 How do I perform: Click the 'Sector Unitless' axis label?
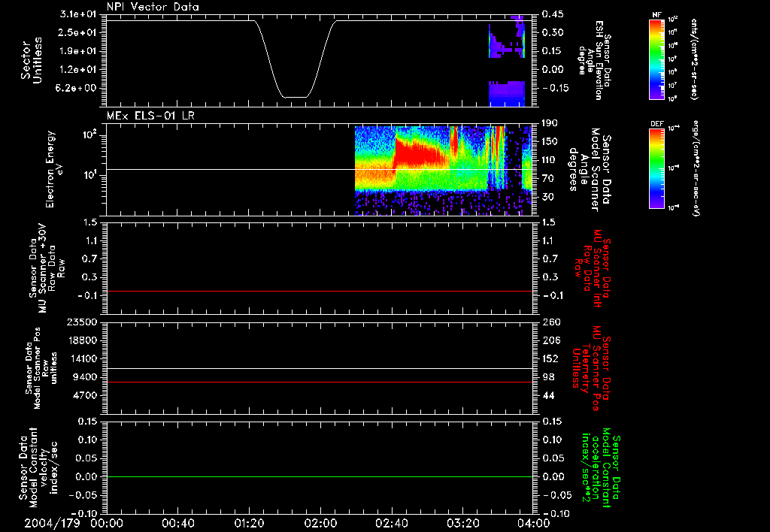[x=32, y=60]
